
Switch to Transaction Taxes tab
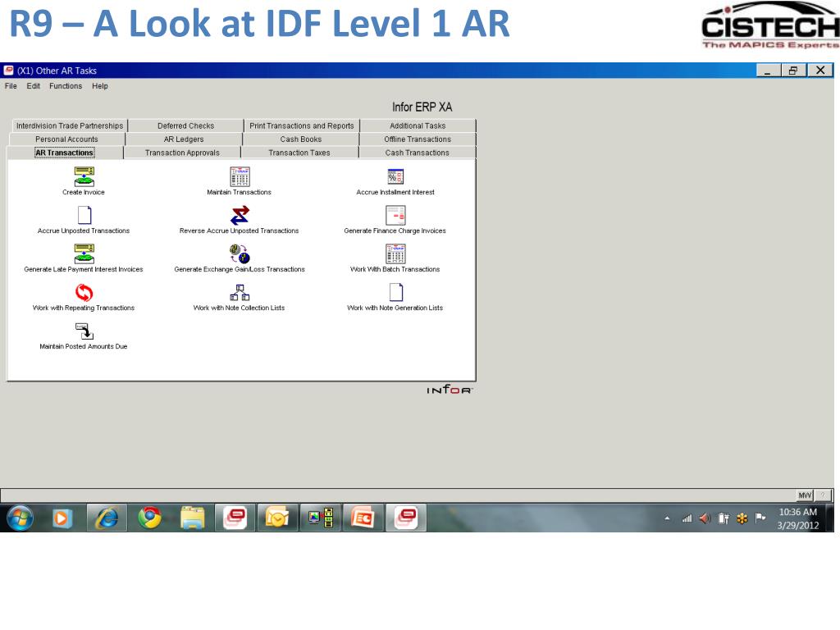299,153
